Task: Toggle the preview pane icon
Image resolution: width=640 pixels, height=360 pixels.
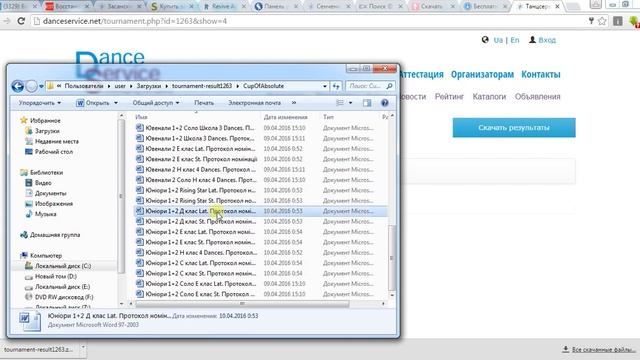Action: [x=367, y=103]
